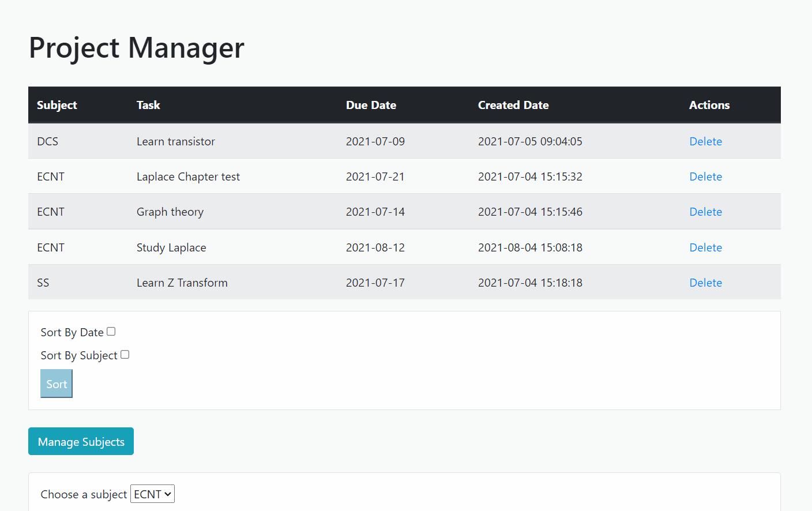Click due date 2021-07-21

point(375,176)
